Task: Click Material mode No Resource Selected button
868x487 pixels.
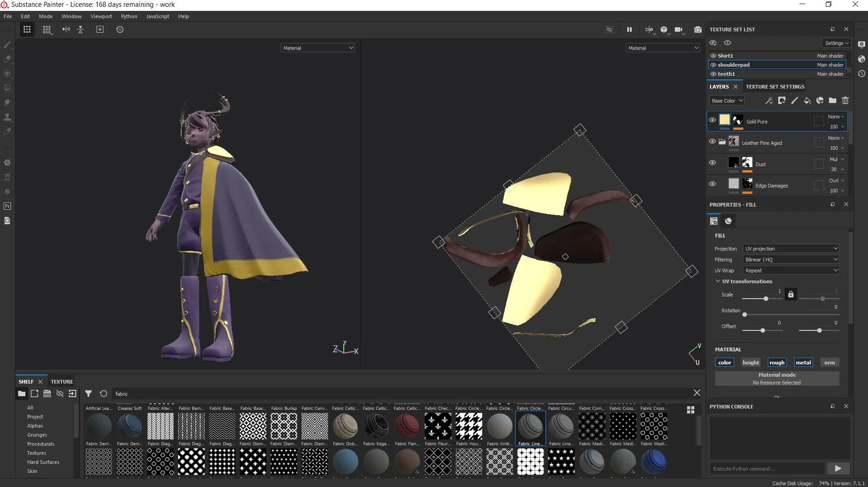Action: click(777, 379)
